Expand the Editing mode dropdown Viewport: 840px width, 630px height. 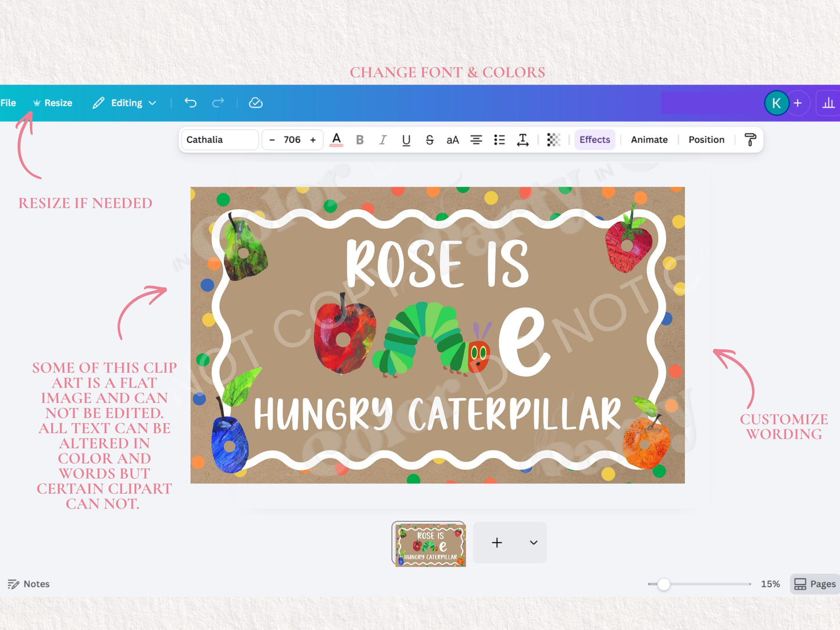coord(124,103)
